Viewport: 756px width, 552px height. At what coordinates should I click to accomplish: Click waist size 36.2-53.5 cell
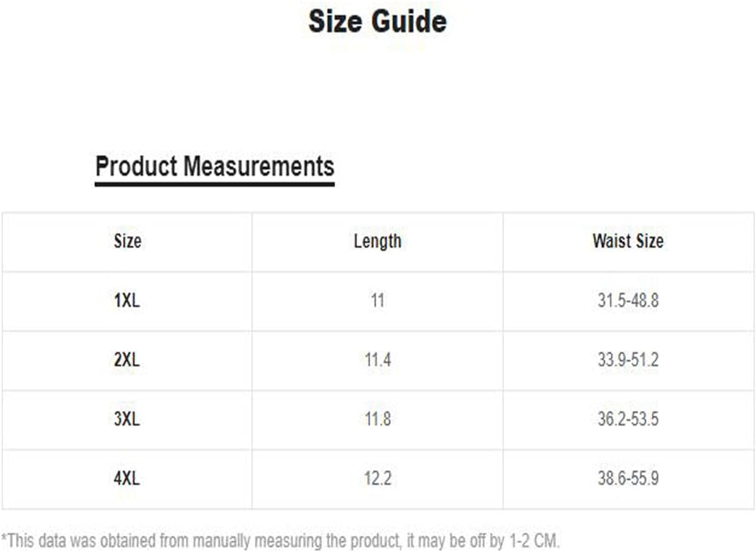[x=628, y=419]
